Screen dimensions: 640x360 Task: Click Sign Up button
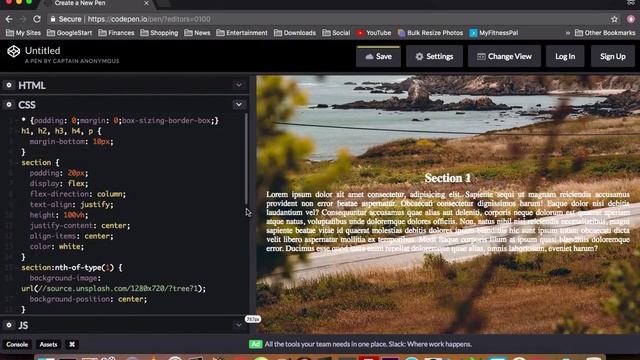pyautogui.click(x=613, y=56)
